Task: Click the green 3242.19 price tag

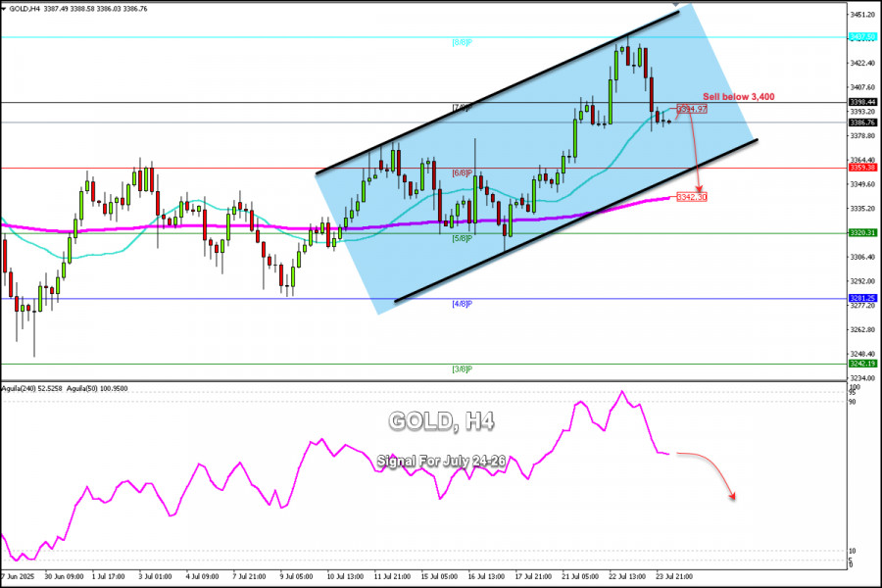Action: (x=862, y=364)
